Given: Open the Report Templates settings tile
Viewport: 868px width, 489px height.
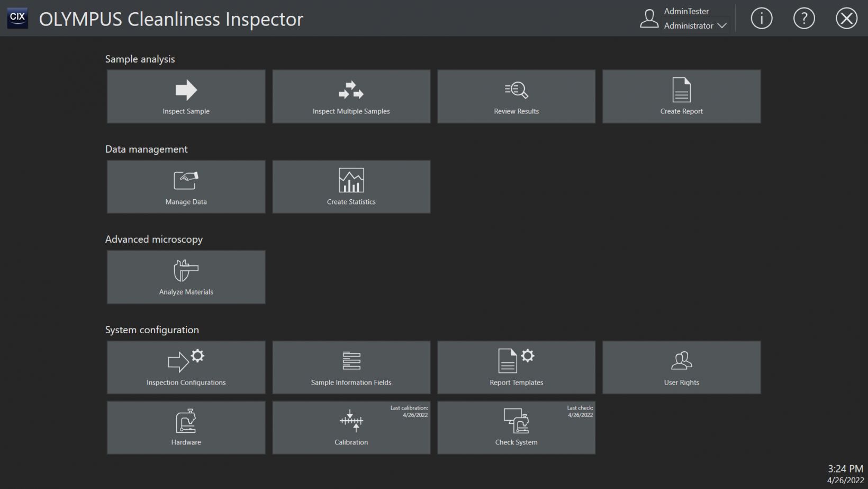Looking at the screenshot, I should (x=516, y=368).
